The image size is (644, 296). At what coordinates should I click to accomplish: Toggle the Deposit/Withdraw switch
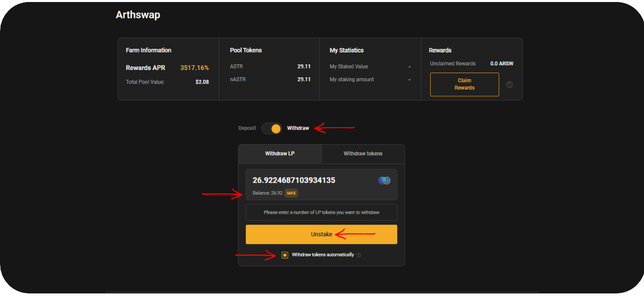coord(272,128)
